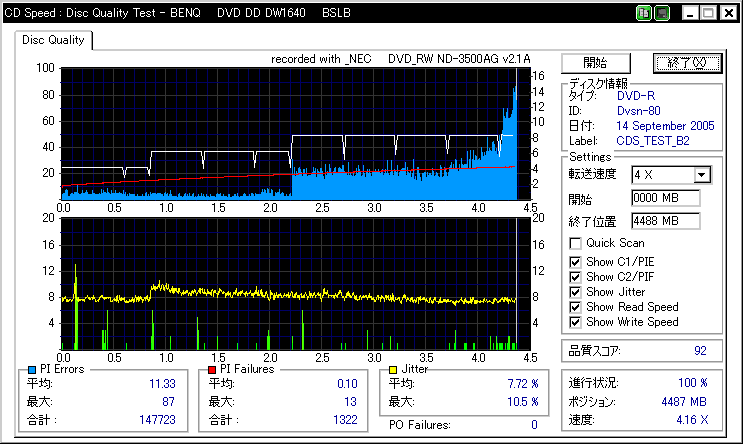Click Jitter average 7.72 %
Screen dimensions: 743x444
[523, 384]
